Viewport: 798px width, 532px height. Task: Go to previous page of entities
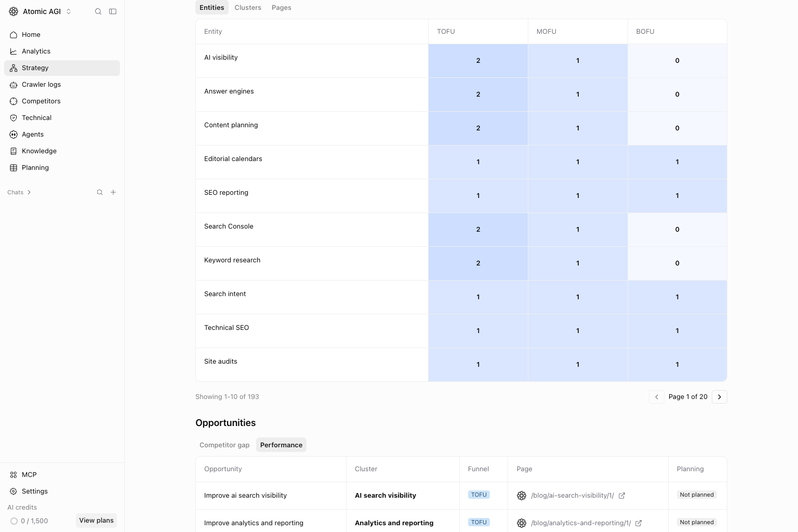(x=657, y=397)
